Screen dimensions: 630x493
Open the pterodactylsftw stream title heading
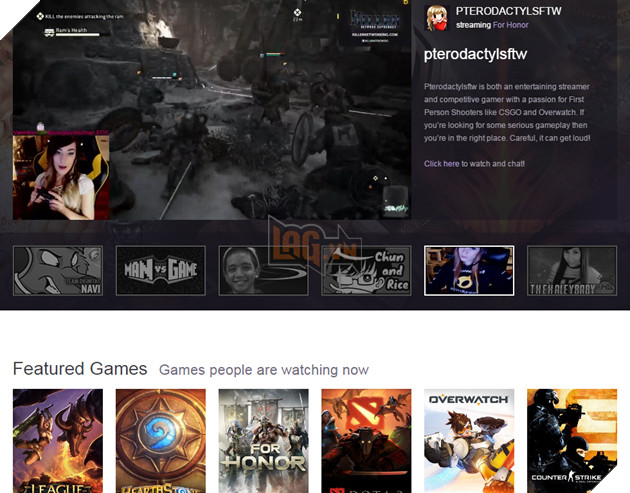475,54
